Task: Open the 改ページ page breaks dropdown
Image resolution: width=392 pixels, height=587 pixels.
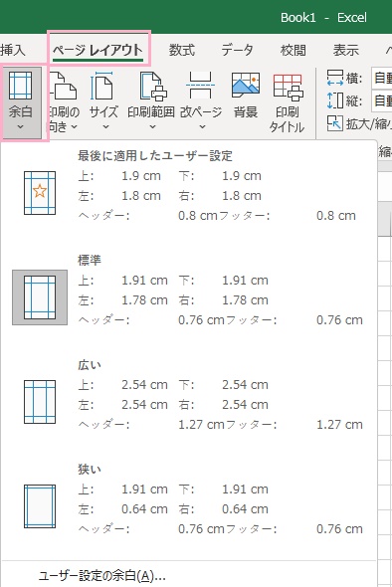Action: click(201, 101)
